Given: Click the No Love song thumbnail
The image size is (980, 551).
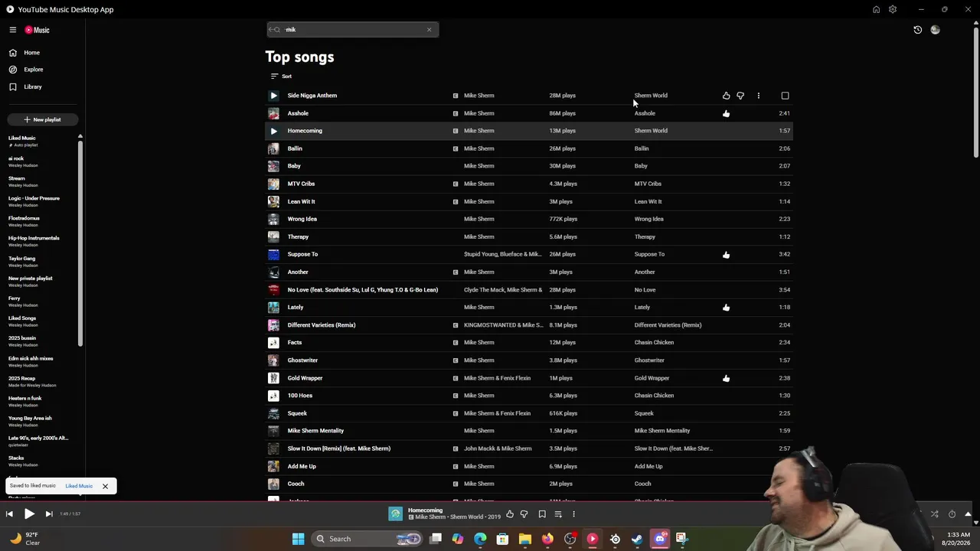Looking at the screenshot, I should point(273,290).
